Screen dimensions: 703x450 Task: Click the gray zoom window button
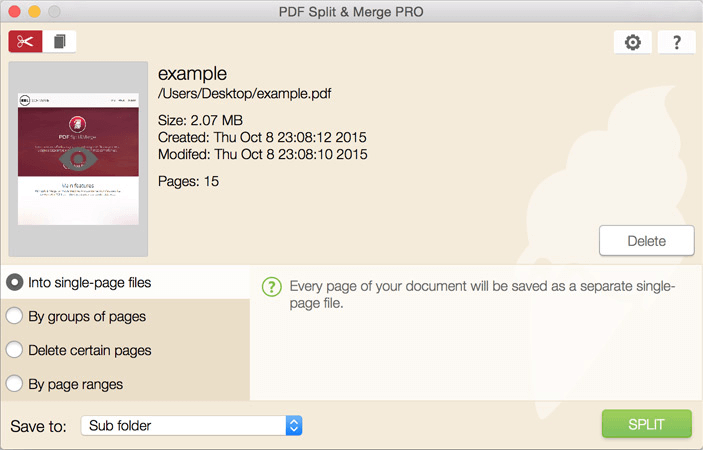54,12
